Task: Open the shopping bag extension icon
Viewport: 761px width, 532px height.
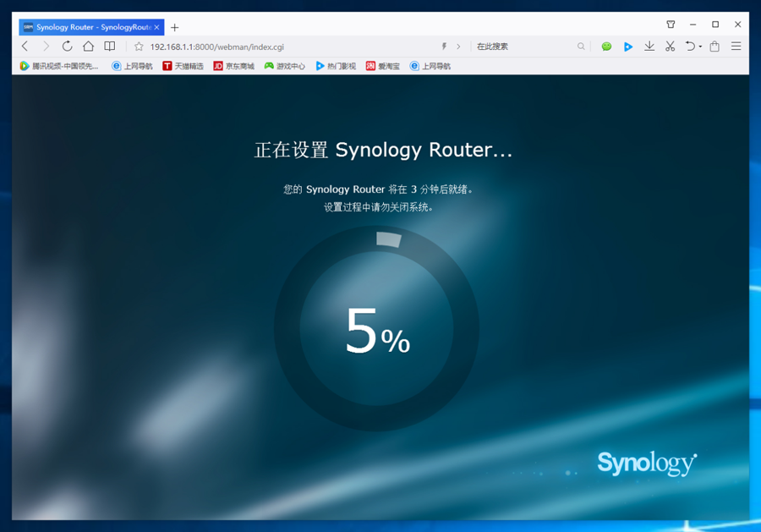Action: click(x=714, y=47)
